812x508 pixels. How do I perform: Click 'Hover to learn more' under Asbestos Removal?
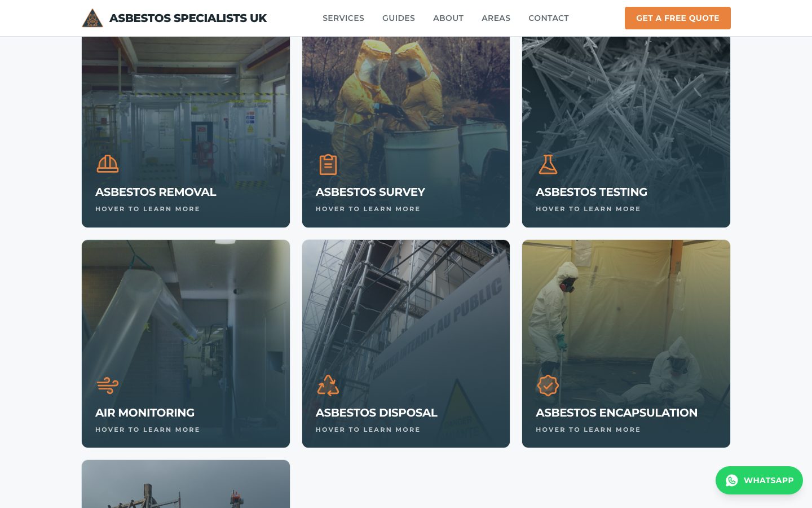tap(148, 209)
